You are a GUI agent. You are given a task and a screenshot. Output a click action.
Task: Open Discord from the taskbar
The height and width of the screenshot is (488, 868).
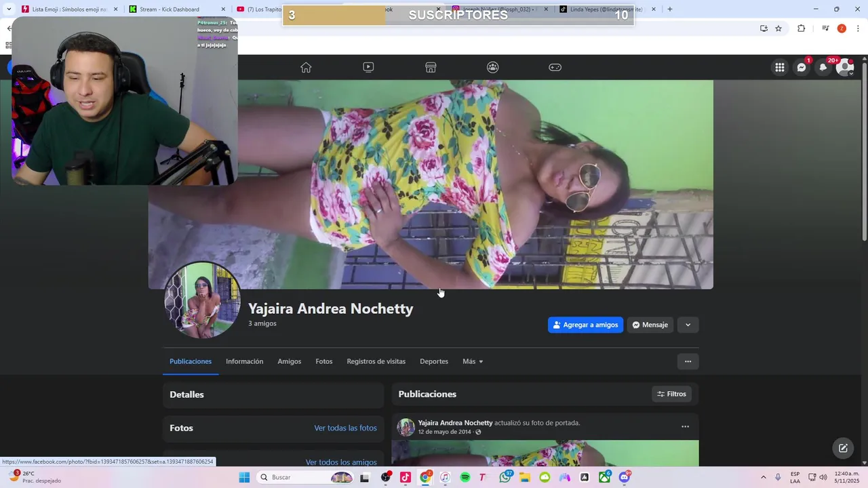[x=625, y=477]
